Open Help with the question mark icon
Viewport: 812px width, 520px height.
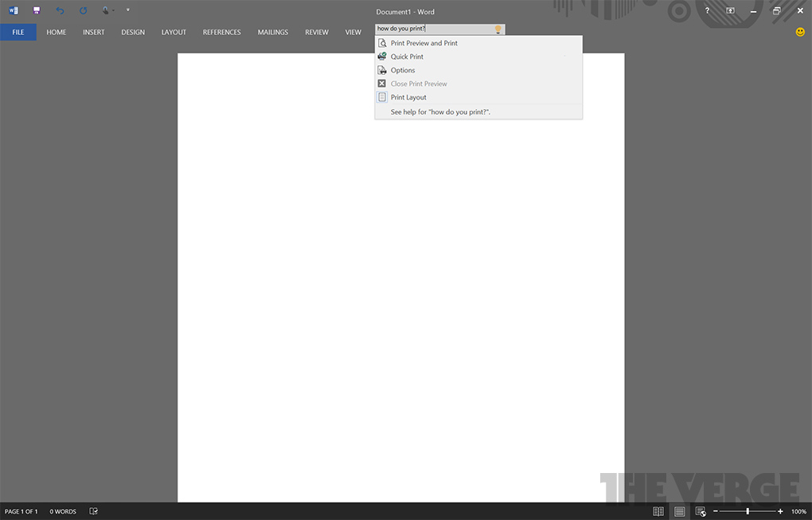pos(707,11)
